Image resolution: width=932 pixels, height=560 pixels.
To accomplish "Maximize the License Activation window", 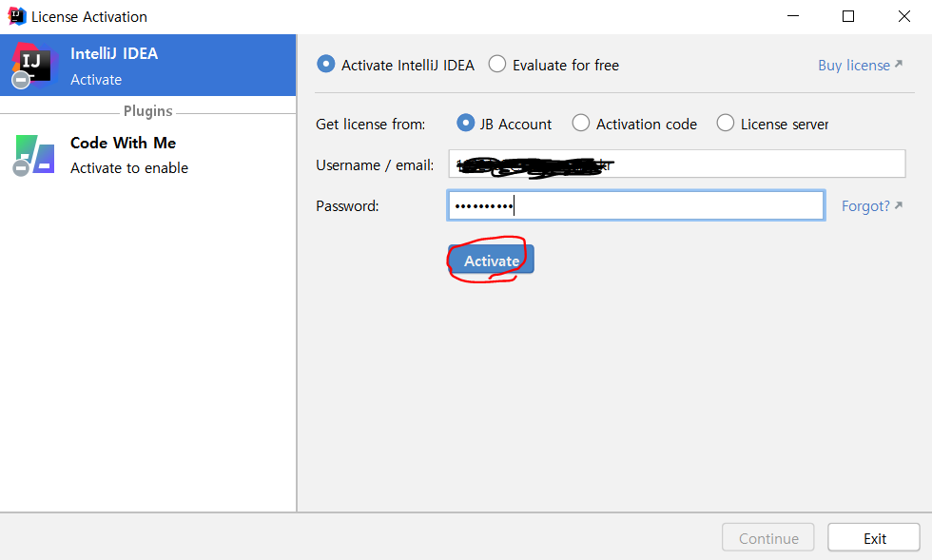I will (848, 16).
